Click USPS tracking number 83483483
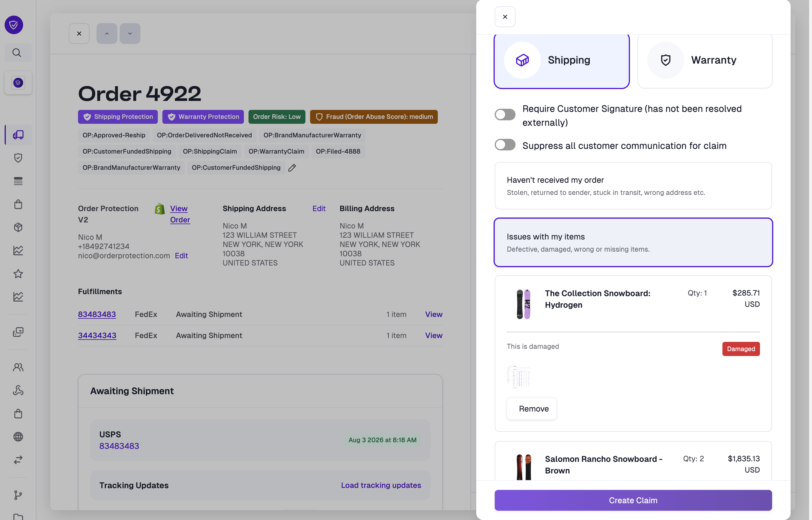812x520 pixels. point(119,446)
